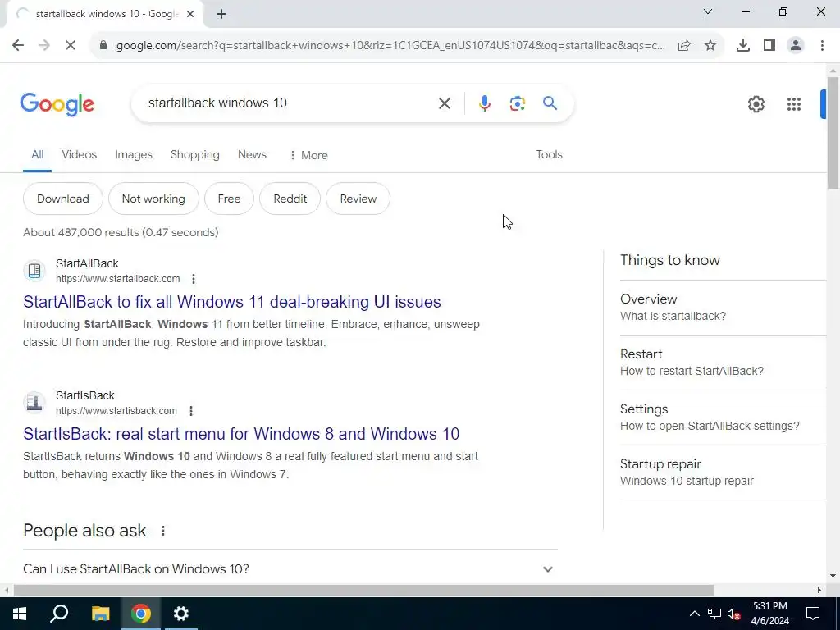Open the Windows Start menu
The height and width of the screenshot is (630, 840).
20,614
